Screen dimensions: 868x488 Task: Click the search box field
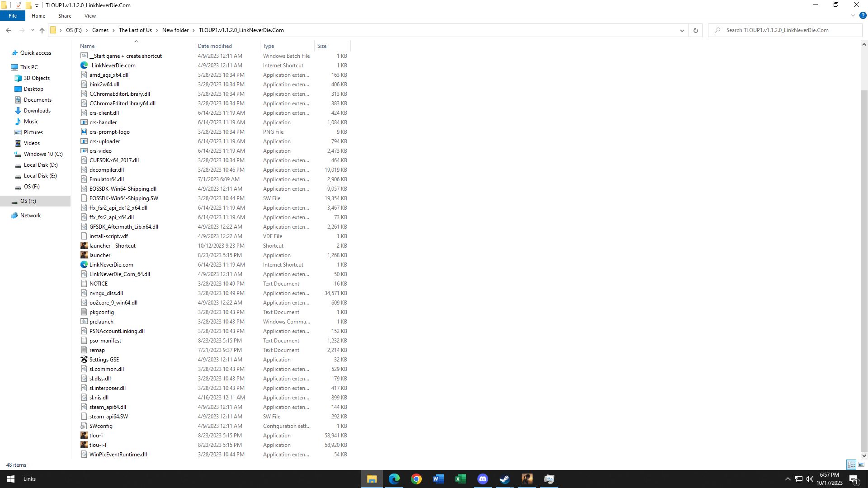click(x=787, y=30)
